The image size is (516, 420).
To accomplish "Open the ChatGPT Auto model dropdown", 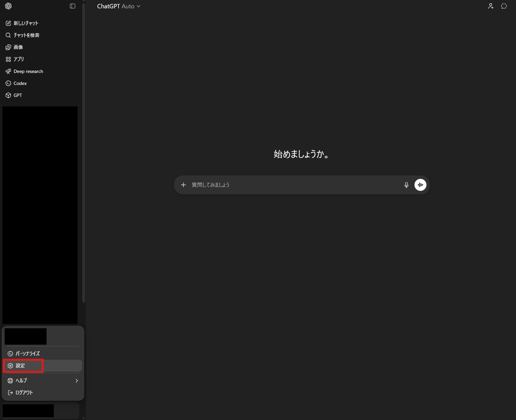I will [119, 6].
